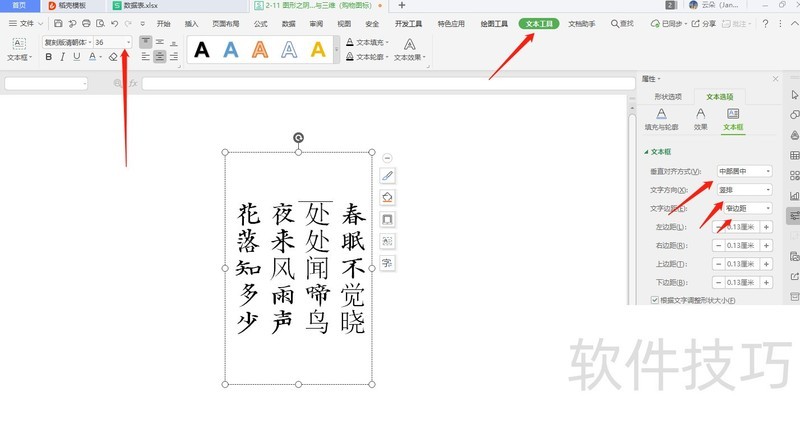Increase 左边距 with plus button
Screen dimensions: 800x424
(x=766, y=227)
